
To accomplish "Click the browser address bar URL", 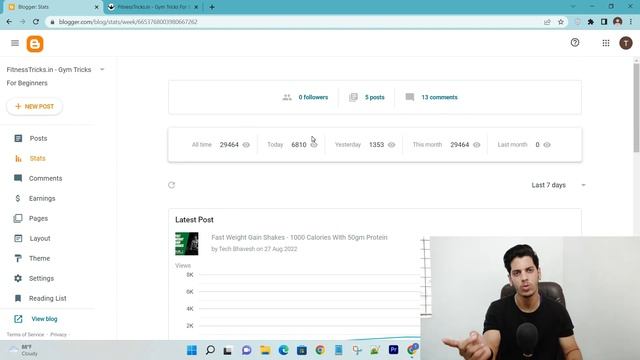I will point(128,22).
